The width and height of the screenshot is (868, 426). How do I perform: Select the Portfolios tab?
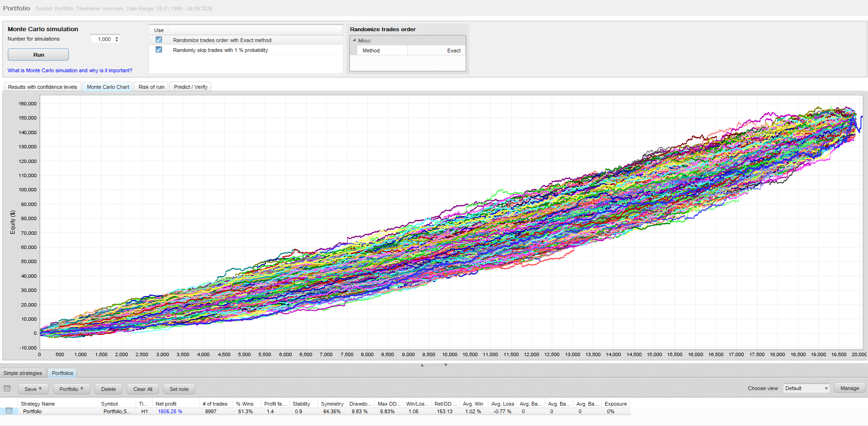pyautogui.click(x=62, y=373)
